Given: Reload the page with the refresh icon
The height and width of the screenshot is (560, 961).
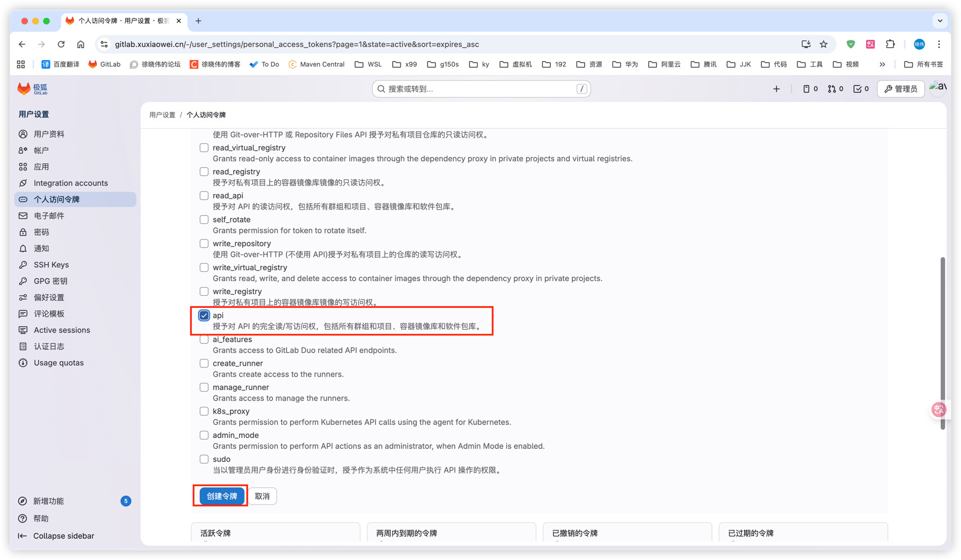Looking at the screenshot, I should pos(61,44).
